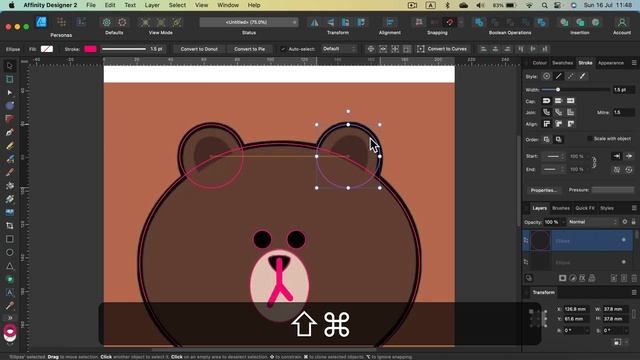Click the Mitre value field
This screenshot has height=360, width=640.
[624, 112]
